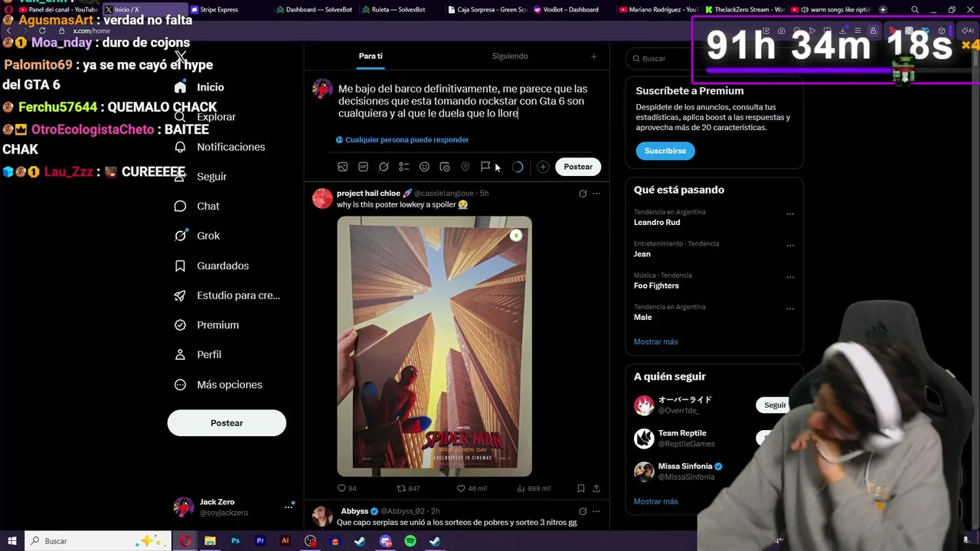The image size is (980, 551).
Task: Switch to the Siguiendo tab
Action: click(510, 56)
